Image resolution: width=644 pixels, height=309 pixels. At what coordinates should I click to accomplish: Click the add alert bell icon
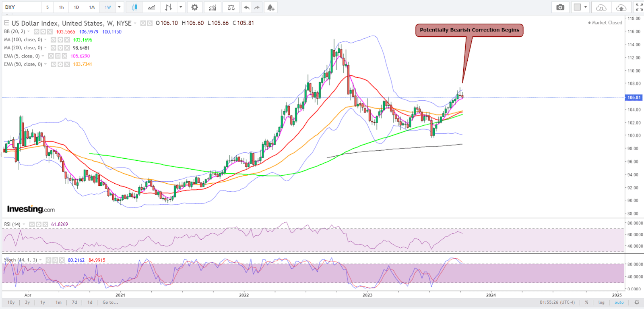click(x=271, y=7)
